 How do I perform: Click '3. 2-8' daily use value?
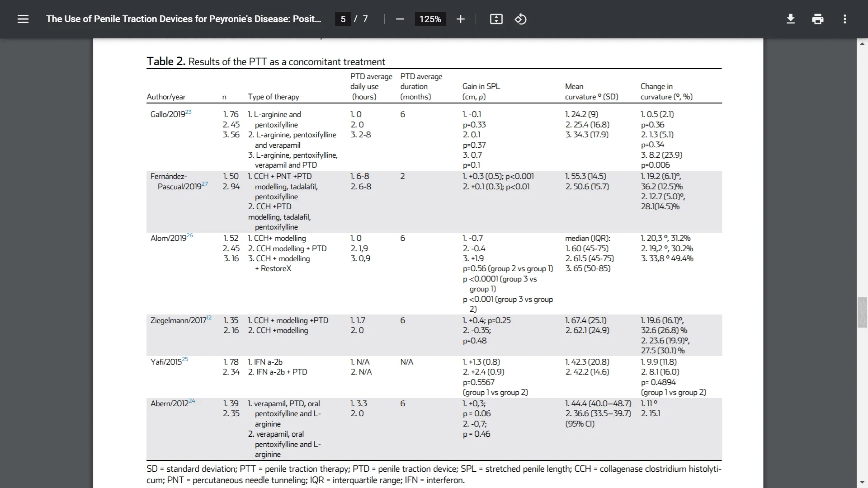tap(361, 135)
